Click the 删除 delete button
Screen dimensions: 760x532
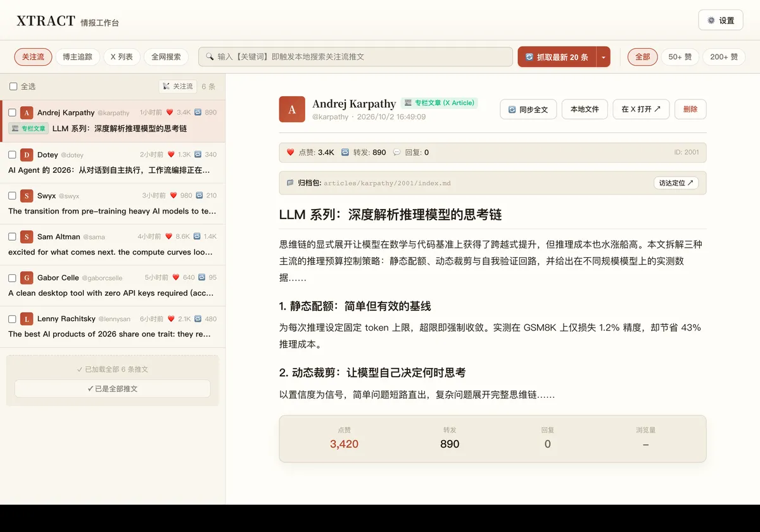(690, 109)
